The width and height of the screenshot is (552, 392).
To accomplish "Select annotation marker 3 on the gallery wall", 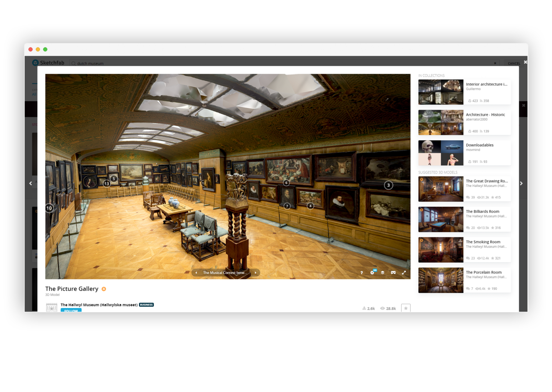I will [x=388, y=185].
